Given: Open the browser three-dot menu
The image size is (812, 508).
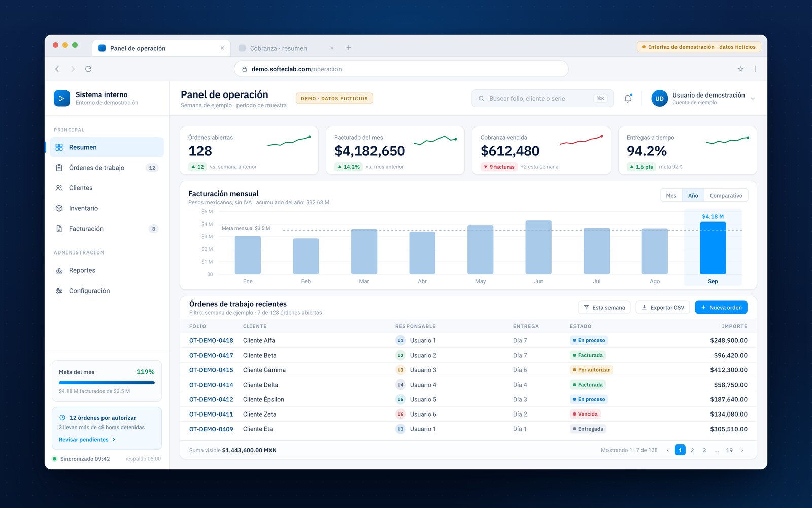Looking at the screenshot, I should (x=755, y=69).
